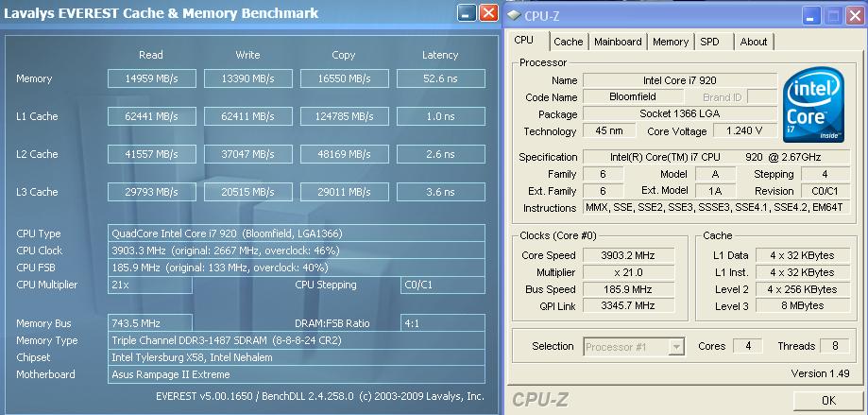Click the Cores count field showing 4
The height and width of the screenshot is (415, 868).
pyautogui.click(x=748, y=346)
